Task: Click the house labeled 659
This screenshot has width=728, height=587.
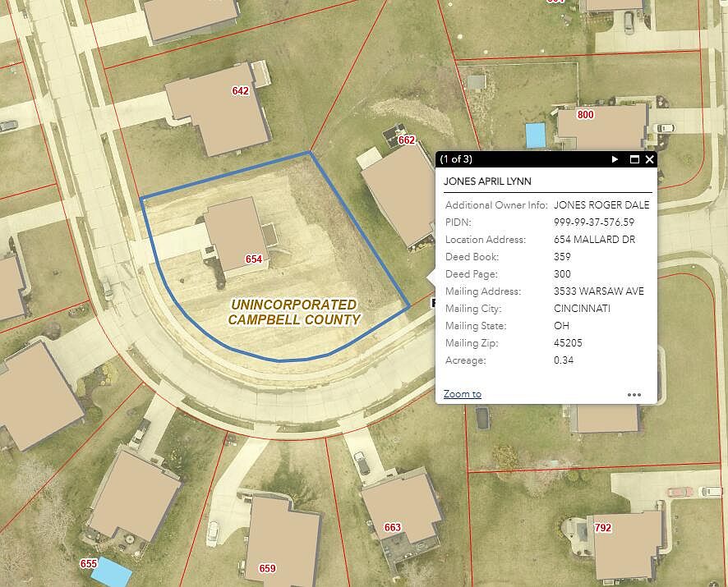Action: click(x=282, y=542)
